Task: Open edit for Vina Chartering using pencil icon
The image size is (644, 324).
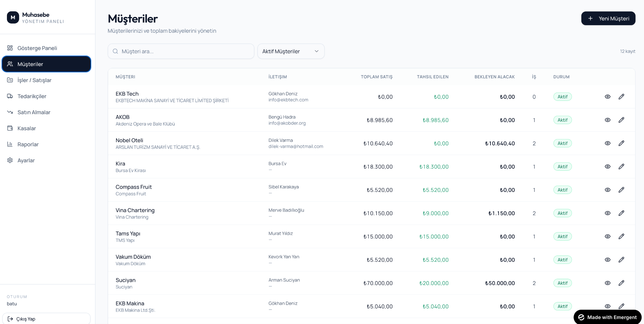Action: (621, 213)
